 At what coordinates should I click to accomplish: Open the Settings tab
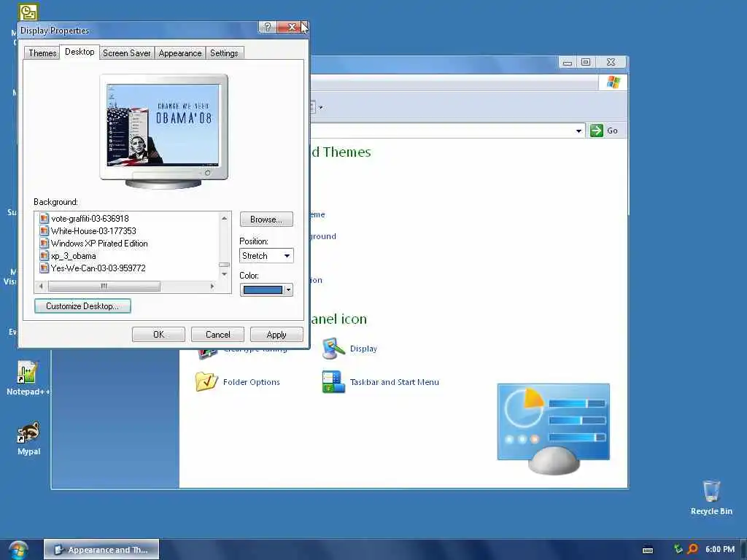[224, 52]
